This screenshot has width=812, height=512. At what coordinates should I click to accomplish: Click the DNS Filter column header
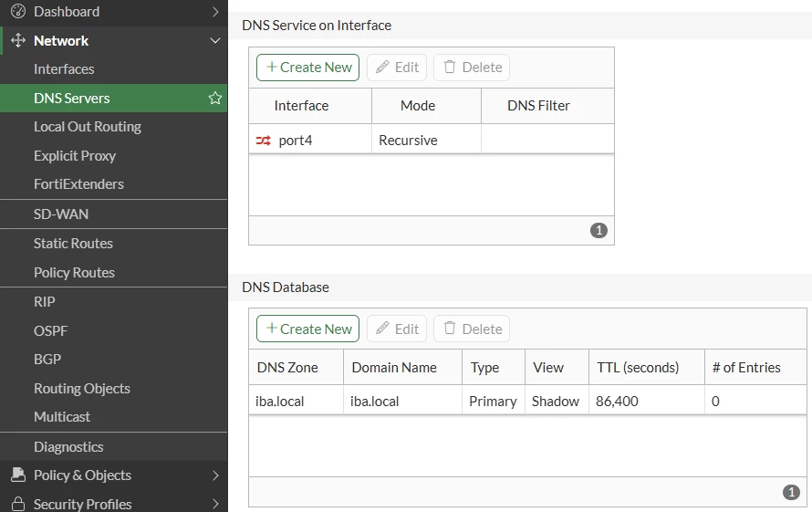pyautogui.click(x=548, y=106)
